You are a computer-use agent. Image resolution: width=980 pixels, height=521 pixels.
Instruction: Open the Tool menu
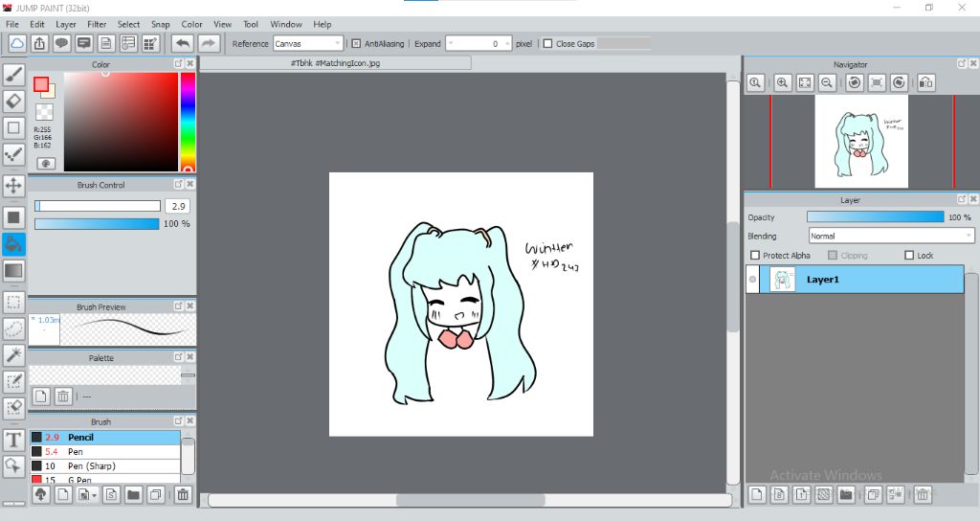pos(251,24)
